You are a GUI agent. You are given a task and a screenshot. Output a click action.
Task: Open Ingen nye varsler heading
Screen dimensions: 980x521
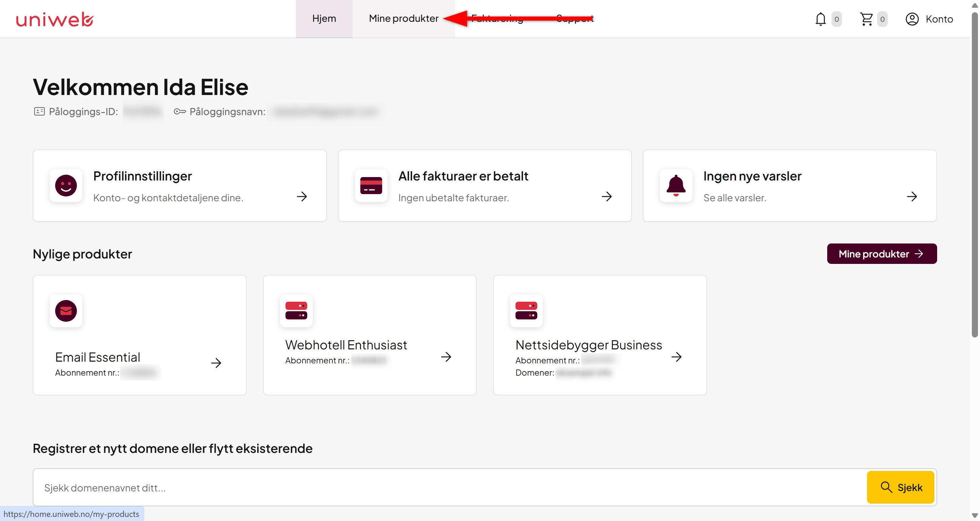[x=752, y=176]
